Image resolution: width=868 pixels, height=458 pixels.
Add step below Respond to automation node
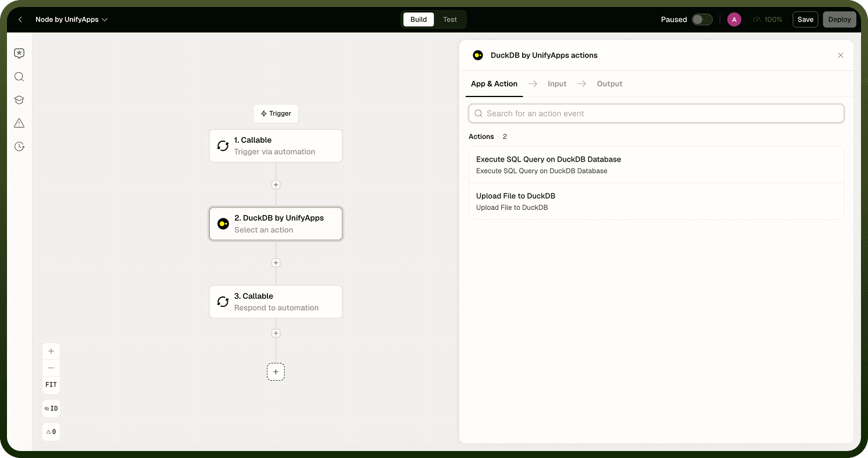click(276, 333)
